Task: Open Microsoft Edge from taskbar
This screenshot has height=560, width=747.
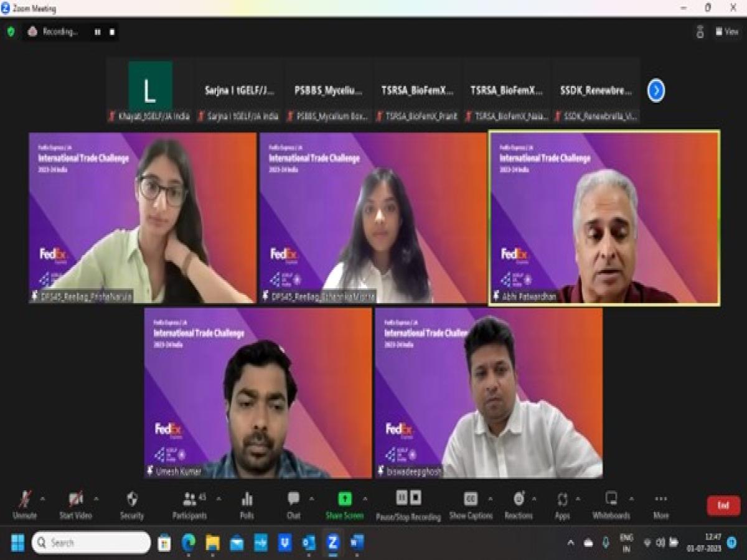Action: 189,543
